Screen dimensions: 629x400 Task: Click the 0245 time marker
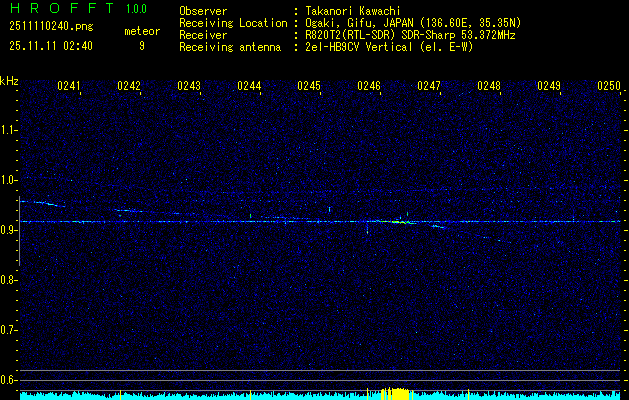coord(309,86)
